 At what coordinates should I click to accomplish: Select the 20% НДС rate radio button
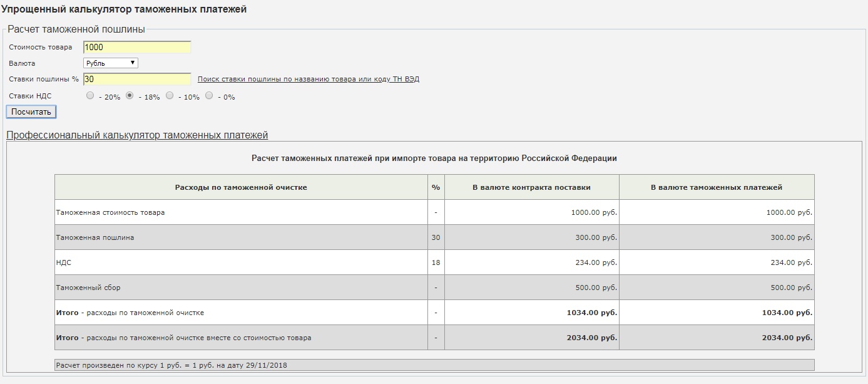[x=91, y=96]
